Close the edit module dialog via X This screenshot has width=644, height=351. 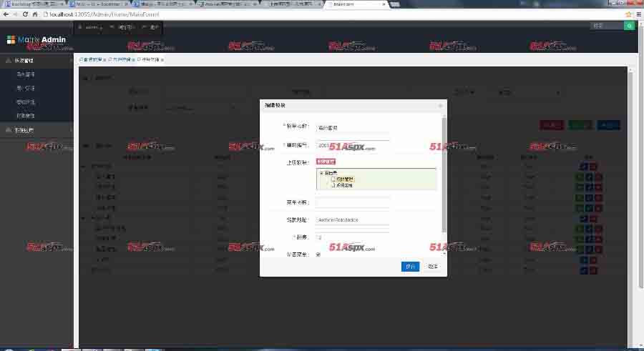click(x=440, y=105)
